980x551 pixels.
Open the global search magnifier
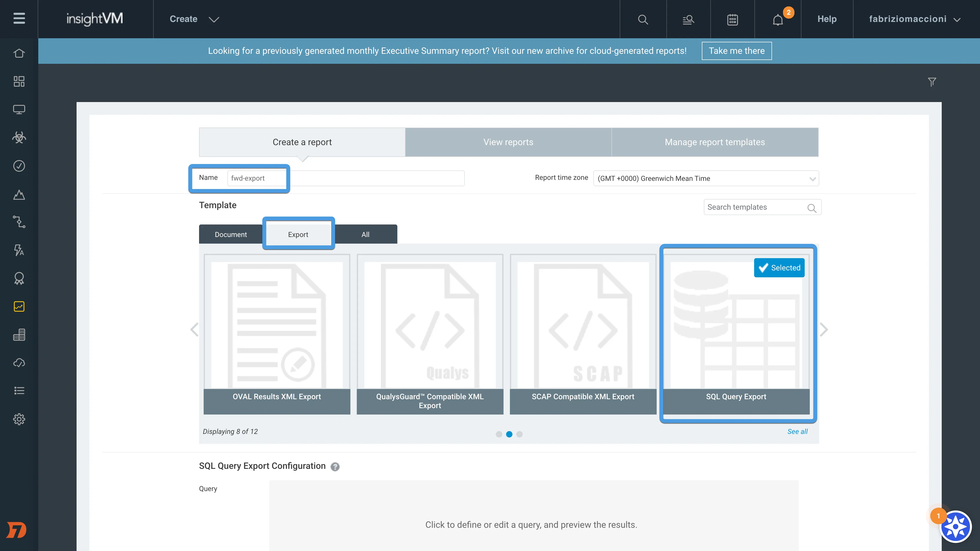(x=643, y=19)
